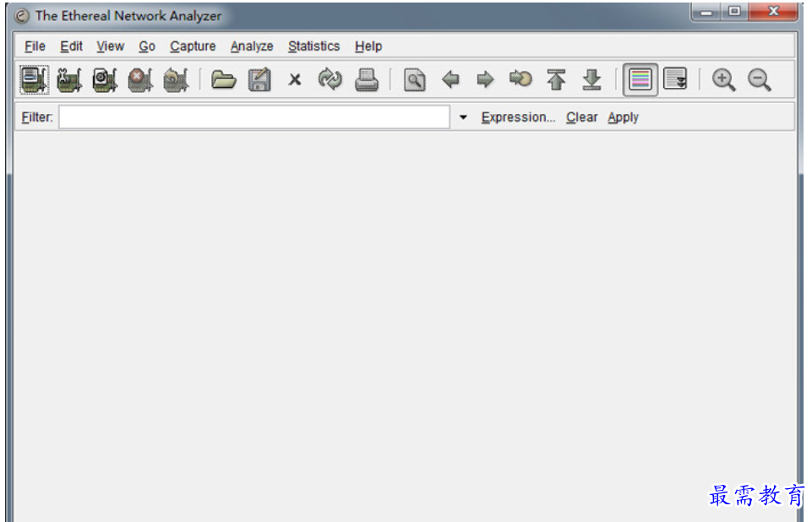Open capture options icon
This screenshot has height=522, width=812.
tap(69, 79)
